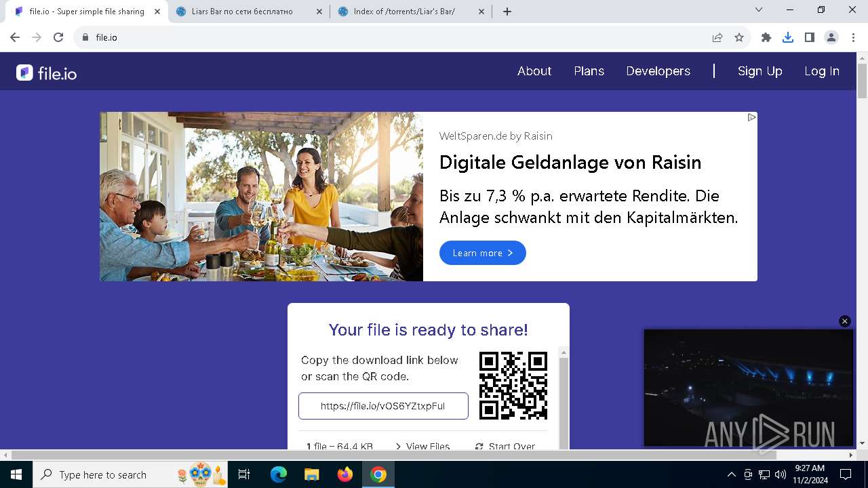Viewport: 868px width, 488px height.
Task: Close the Index of /torrents tab
Action: [x=482, y=12]
